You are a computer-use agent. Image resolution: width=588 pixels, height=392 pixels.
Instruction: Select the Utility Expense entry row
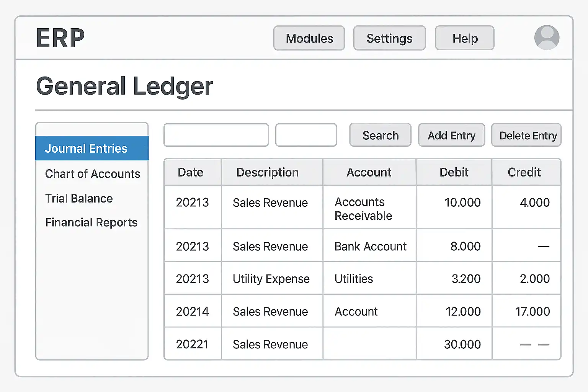(271, 279)
